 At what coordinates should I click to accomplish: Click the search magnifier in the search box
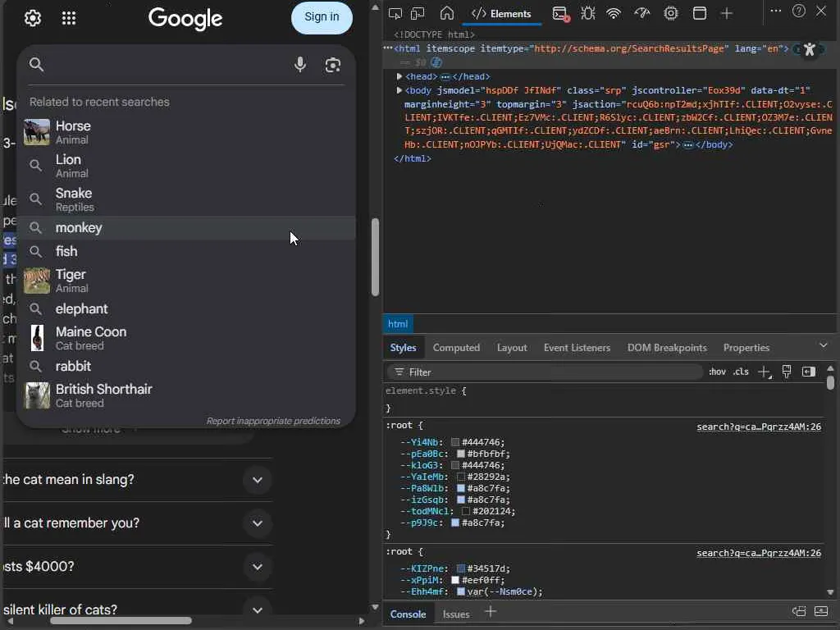[36, 65]
